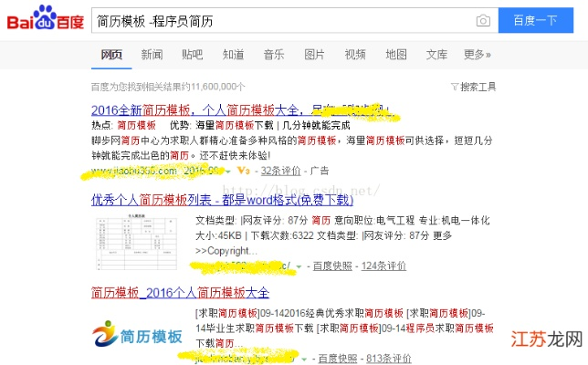
Task: Click the 广告 label in first result
Action: (320, 171)
